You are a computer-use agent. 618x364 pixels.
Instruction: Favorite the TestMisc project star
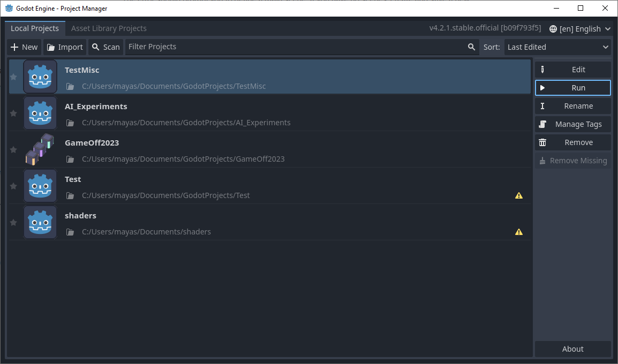(13, 77)
